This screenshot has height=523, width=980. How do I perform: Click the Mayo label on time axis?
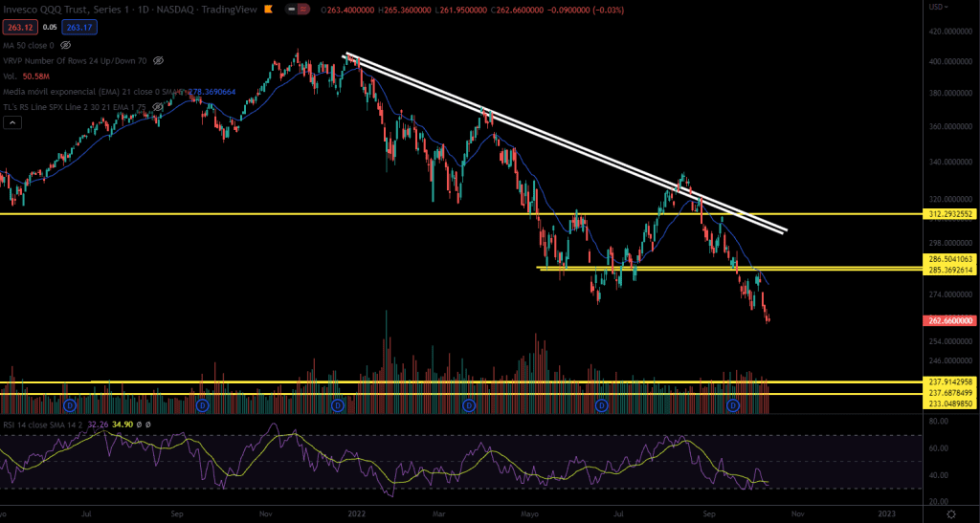tap(529, 514)
